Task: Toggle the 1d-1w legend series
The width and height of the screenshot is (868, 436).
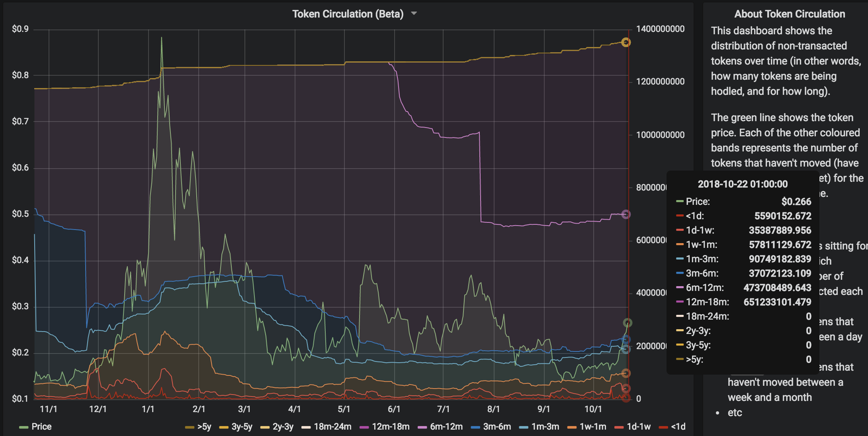Action: [x=639, y=426]
